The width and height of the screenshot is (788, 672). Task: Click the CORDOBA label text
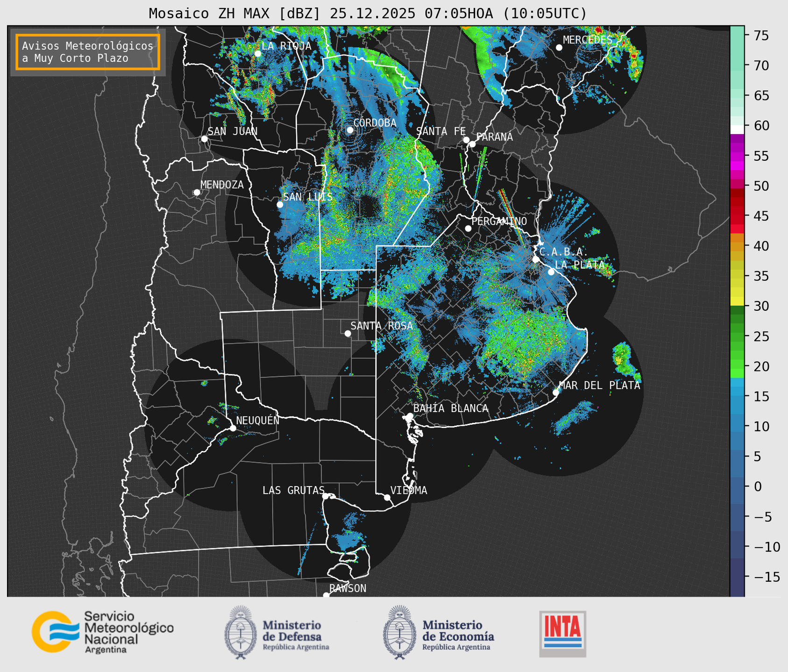click(x=375, y=123)
